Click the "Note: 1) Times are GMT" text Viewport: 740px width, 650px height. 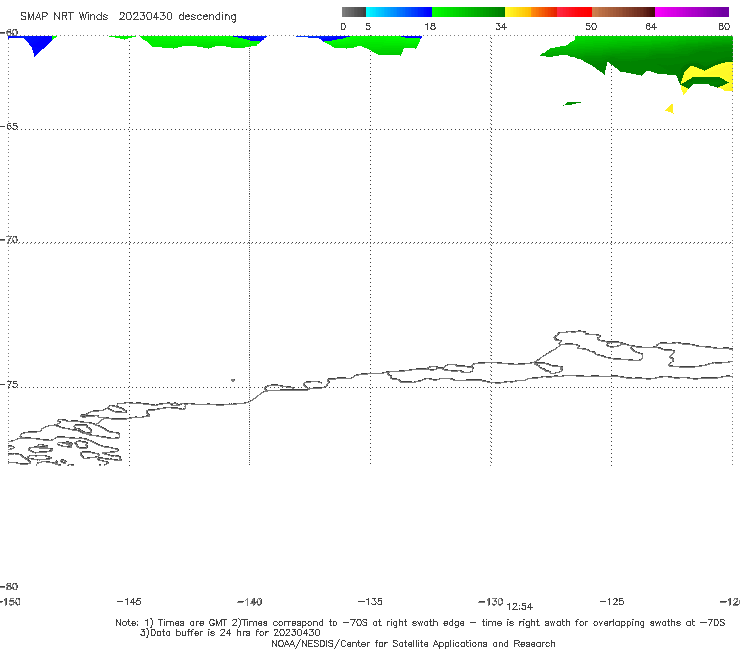click(172, 623)
